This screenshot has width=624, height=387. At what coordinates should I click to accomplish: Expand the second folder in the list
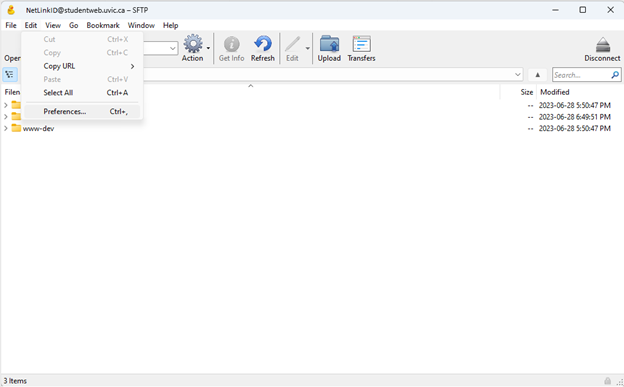pos(6,117)
